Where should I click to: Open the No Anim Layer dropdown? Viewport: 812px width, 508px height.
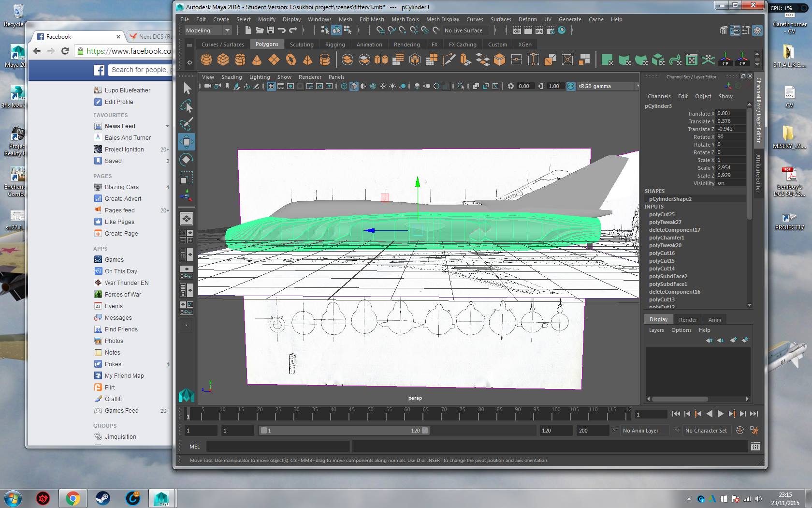coord(645,431)
